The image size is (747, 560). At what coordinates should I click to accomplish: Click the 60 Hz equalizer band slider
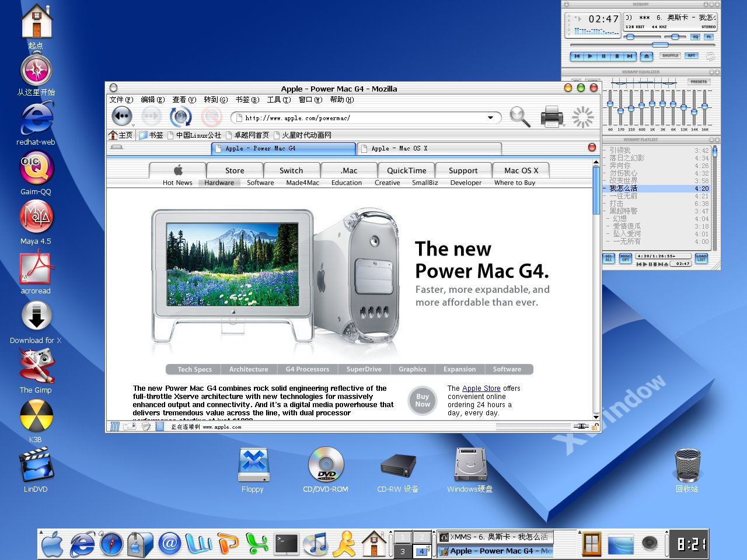click(610, 105)
